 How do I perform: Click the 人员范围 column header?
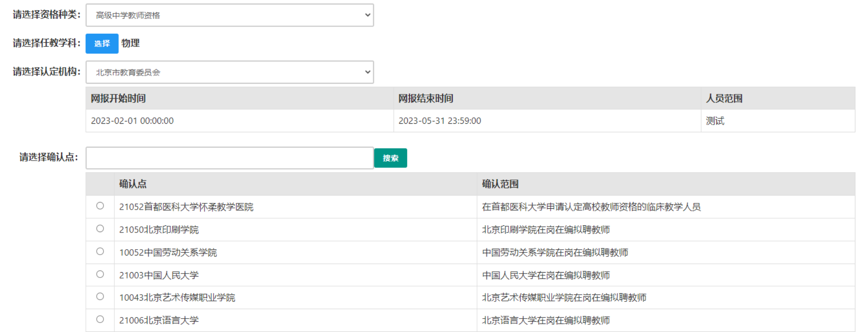[724, 99]
